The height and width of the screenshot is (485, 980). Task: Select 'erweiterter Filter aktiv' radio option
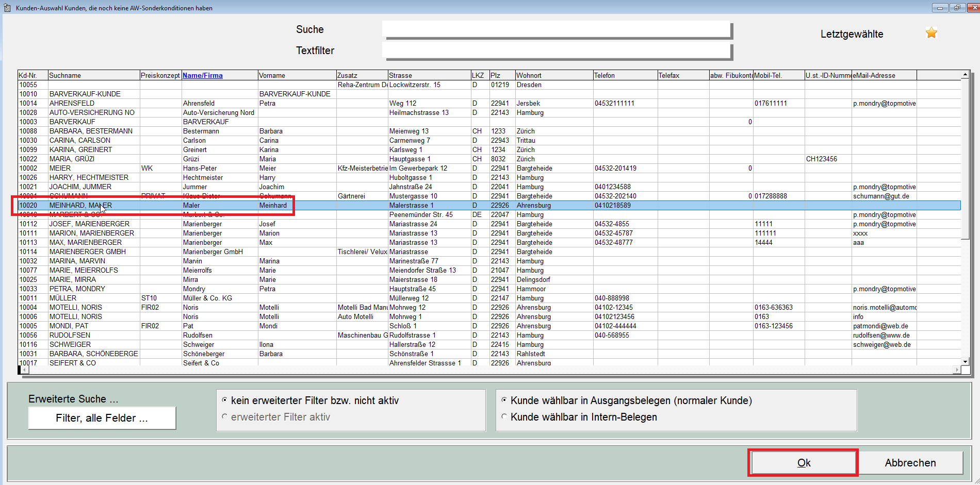[x=224, y=416]
